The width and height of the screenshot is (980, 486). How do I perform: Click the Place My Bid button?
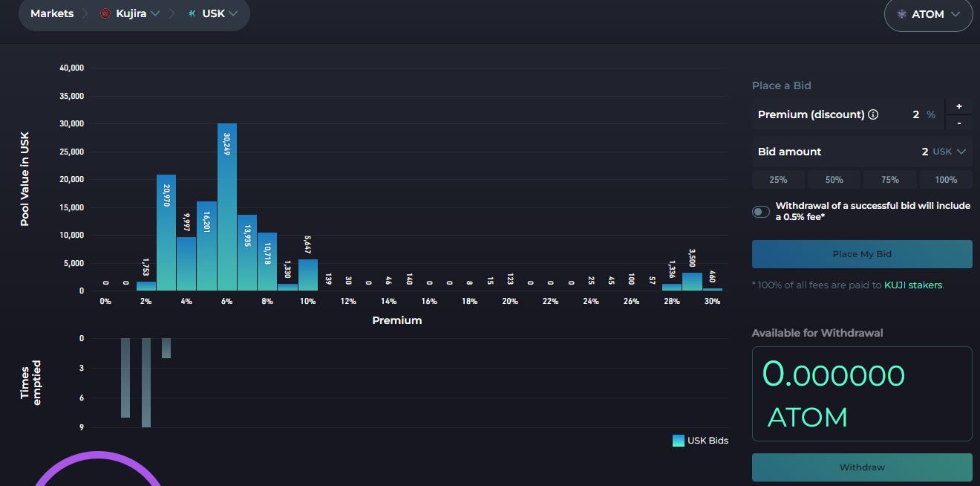(862, 254)
